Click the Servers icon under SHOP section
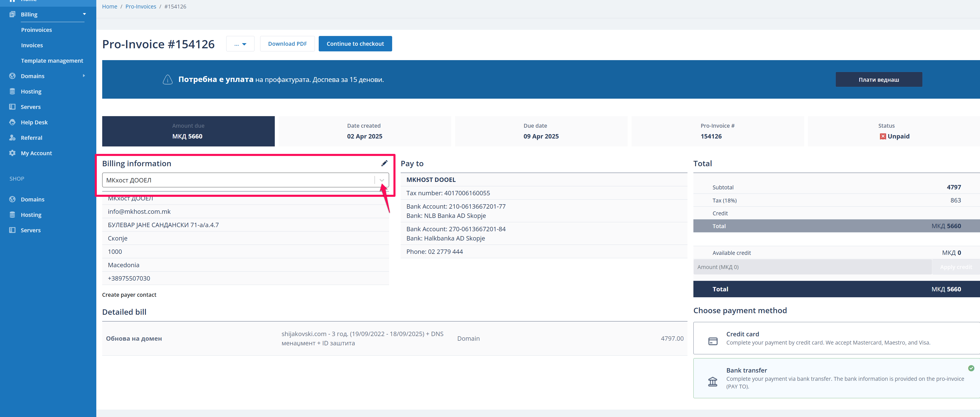Image resolution: width=980 pixels, height=417 pixels. [x=12, y=230]
